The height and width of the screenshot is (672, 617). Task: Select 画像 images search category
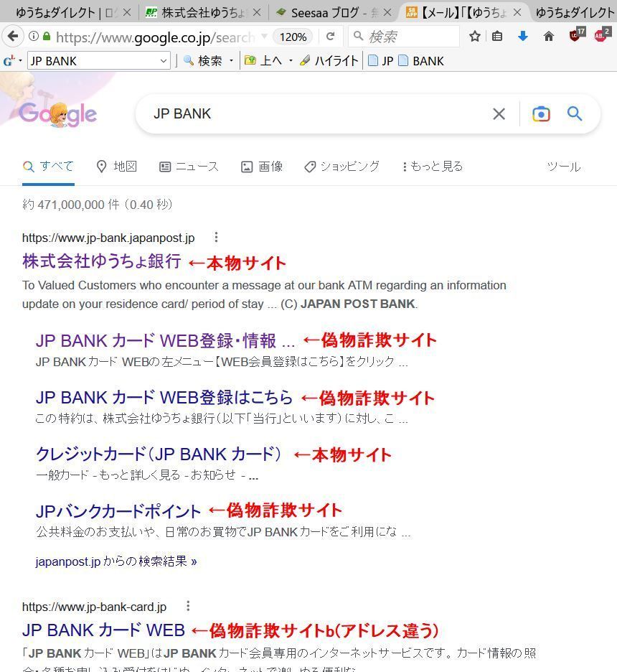262,167
